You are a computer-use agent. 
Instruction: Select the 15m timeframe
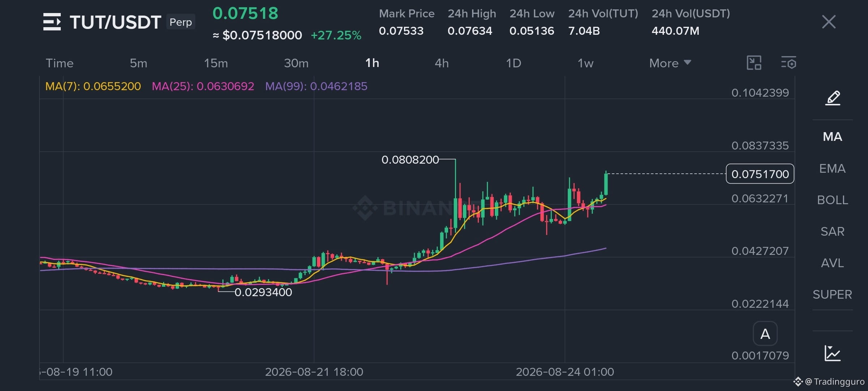coord(216,63)
